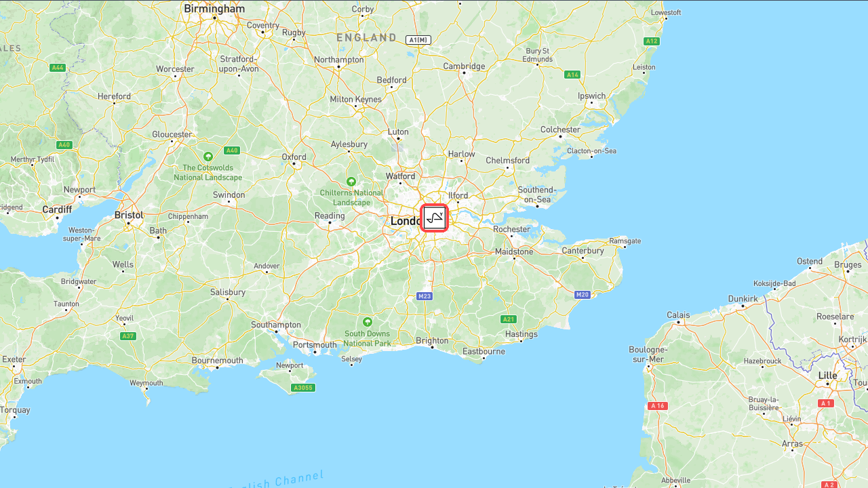Click the red A 16 road shield

pos(658,406)
